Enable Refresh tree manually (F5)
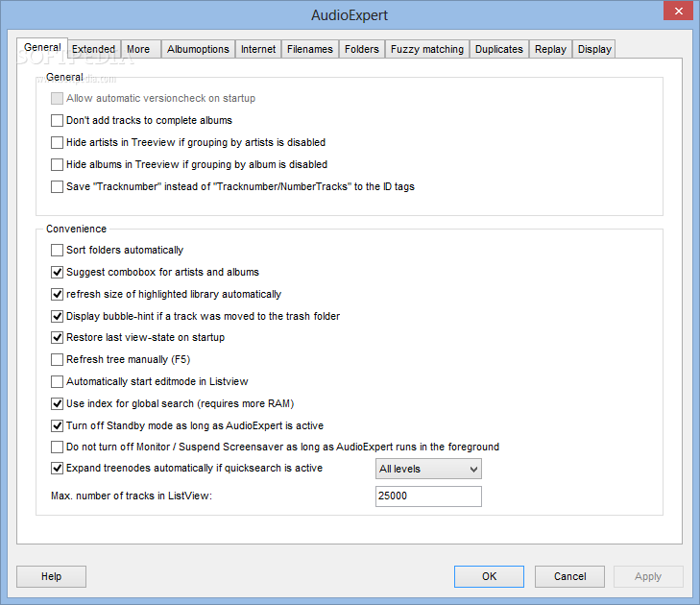700x605 pixels. point(57,359)
